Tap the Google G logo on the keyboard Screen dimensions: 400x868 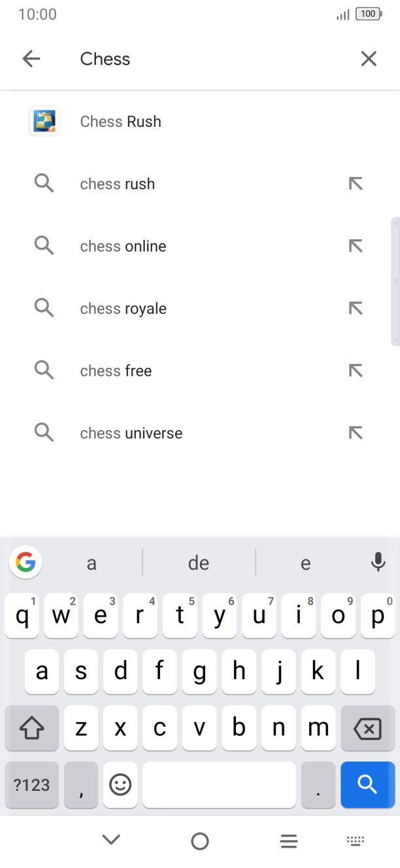[25, 562]
